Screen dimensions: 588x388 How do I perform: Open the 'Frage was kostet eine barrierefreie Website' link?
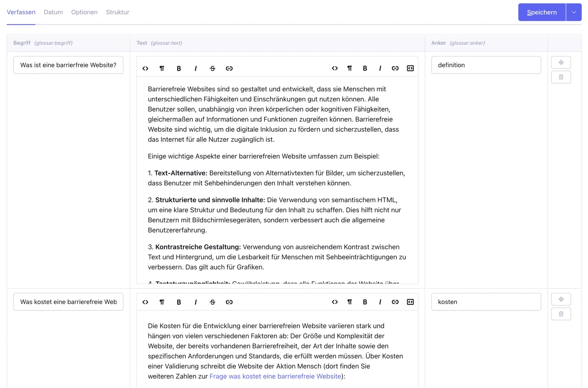pos(275,376)
